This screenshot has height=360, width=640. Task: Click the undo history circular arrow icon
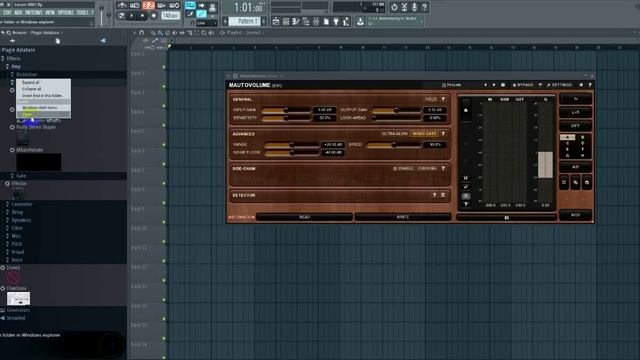(394, 7)
